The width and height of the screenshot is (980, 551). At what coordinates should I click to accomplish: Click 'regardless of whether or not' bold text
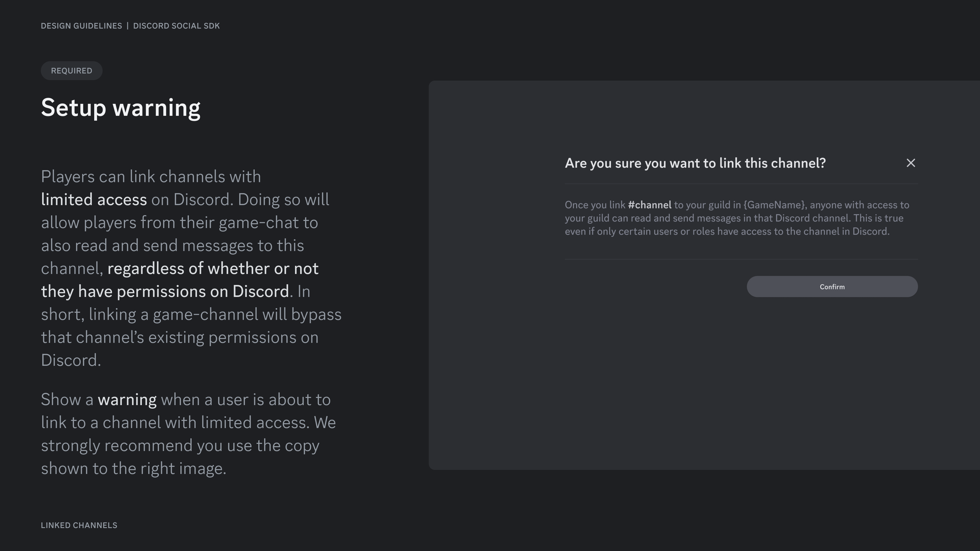pos(213,268)
